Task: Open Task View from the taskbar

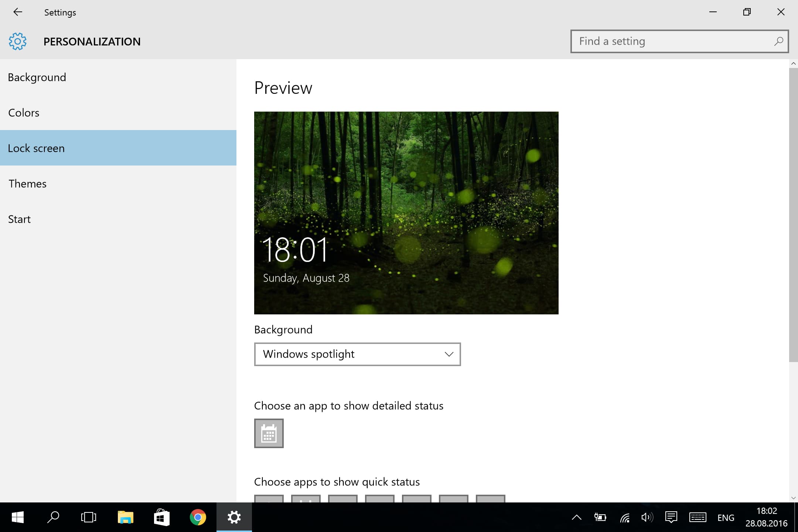Action: (89, 517)
